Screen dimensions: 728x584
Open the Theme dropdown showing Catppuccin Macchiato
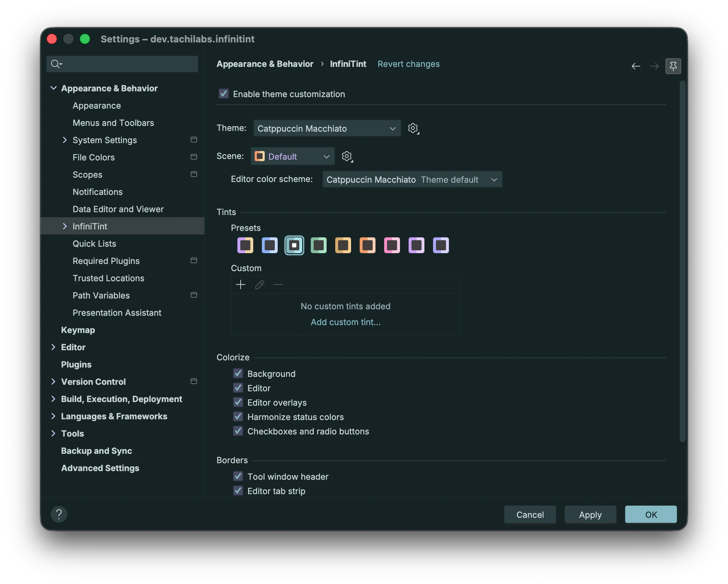[327, 128]
